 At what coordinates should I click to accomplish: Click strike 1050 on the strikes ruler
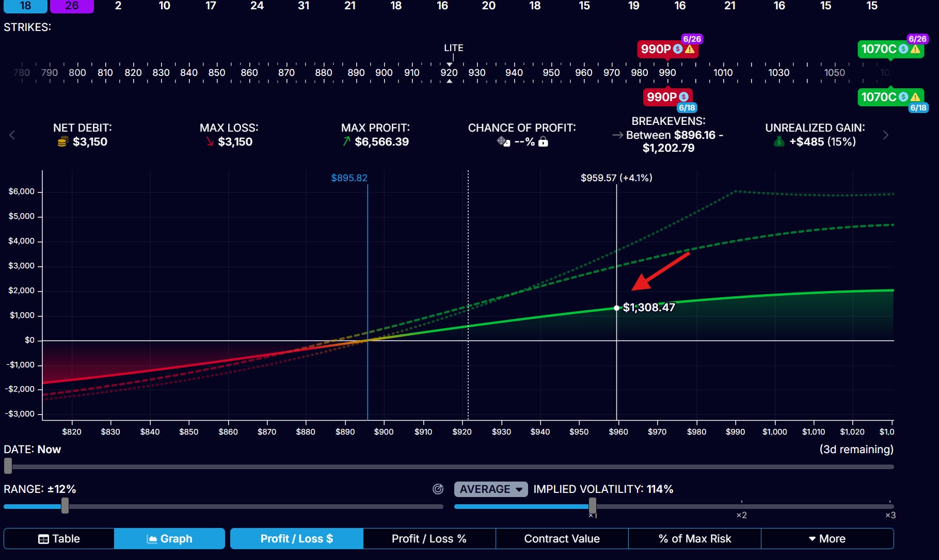(835, 72)
